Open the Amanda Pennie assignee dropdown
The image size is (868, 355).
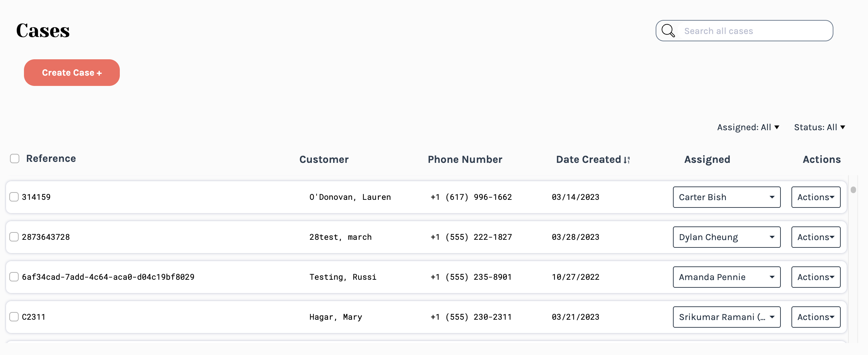(x=726, y=277)
